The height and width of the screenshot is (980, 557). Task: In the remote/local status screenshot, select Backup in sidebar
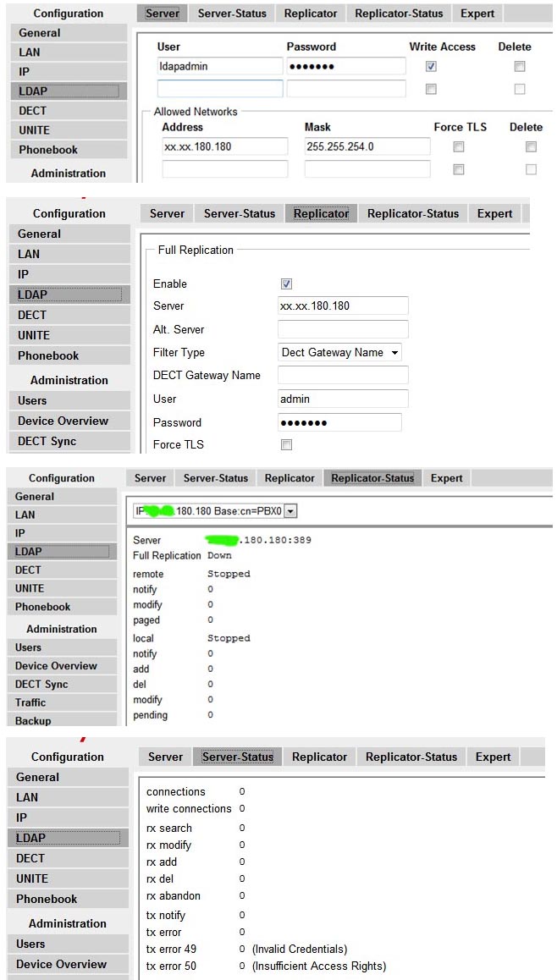point(62,720)
